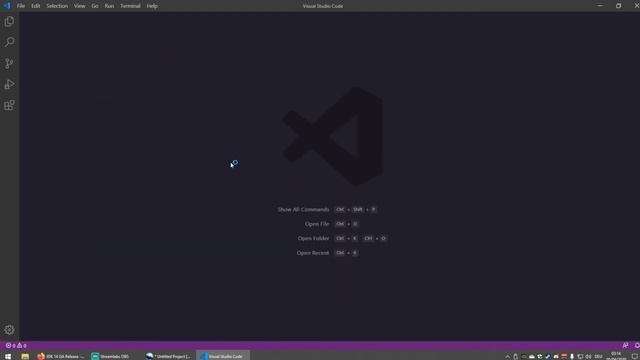Click the microphone icon in system tray
The width and height of the screenshot is (640, 360).
tap(572, 357)
